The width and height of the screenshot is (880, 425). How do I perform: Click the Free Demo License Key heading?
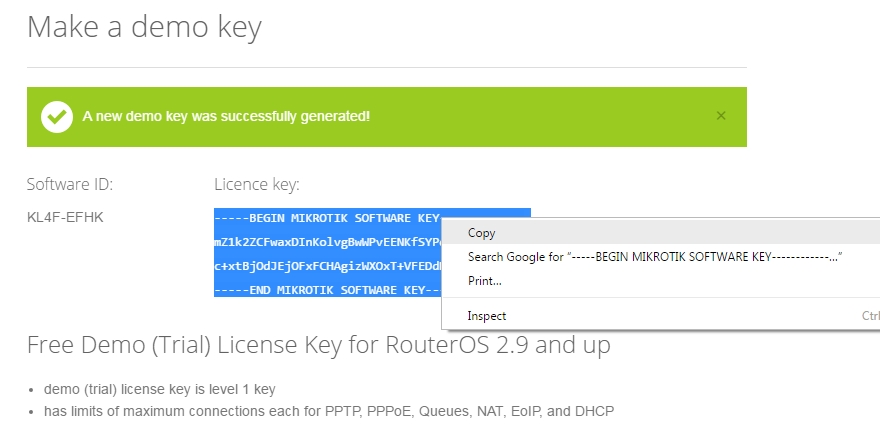click(318, 347)
